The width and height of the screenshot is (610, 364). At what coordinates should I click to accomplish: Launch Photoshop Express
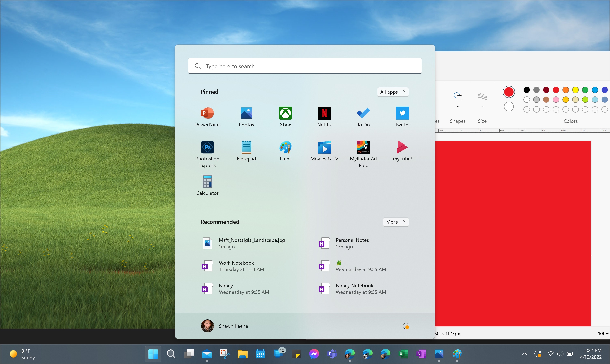[207, 154]
